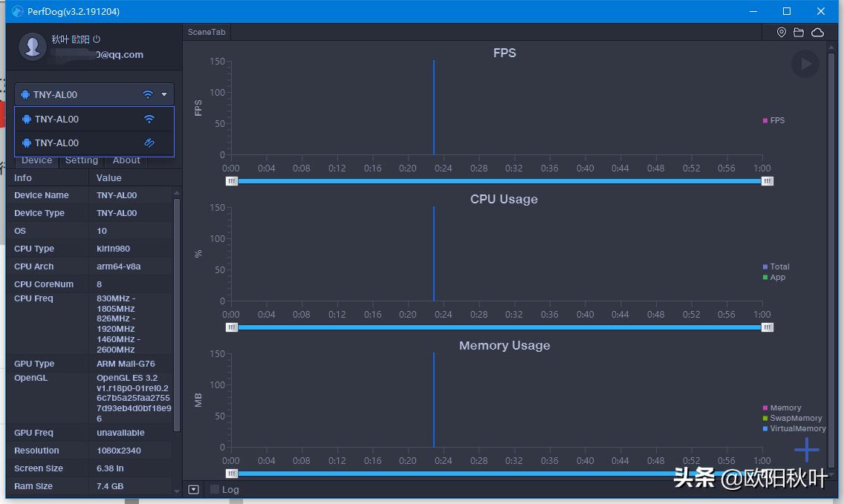Select the CPU Arch value arm64-v8a

pyautogui.click(x=118, y=266)
